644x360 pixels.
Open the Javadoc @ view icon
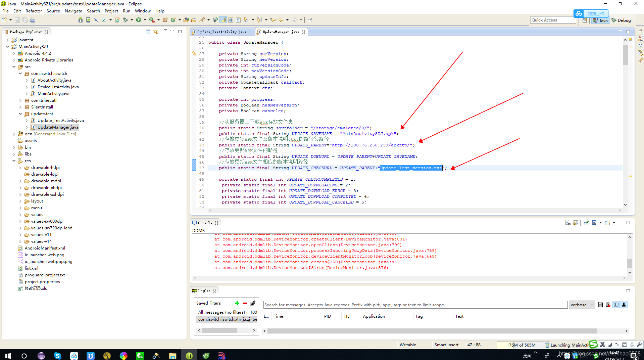click(640, 46)
